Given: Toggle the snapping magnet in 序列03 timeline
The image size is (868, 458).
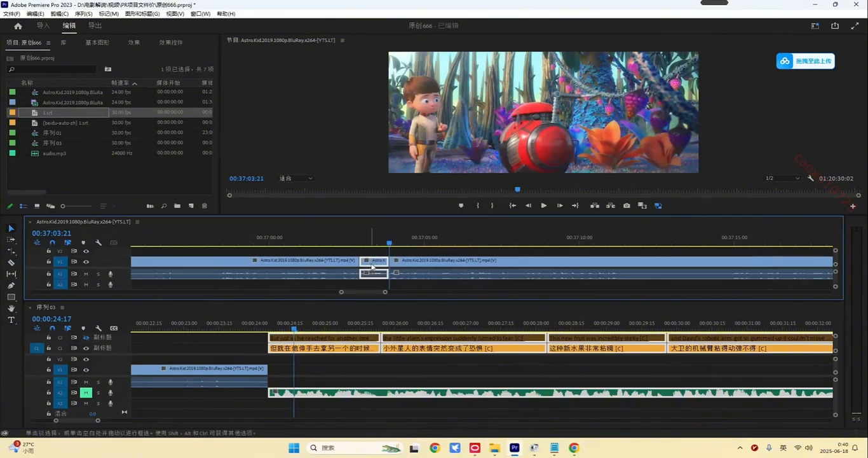Looking at the screenshot, I should [x=53, y=328].
